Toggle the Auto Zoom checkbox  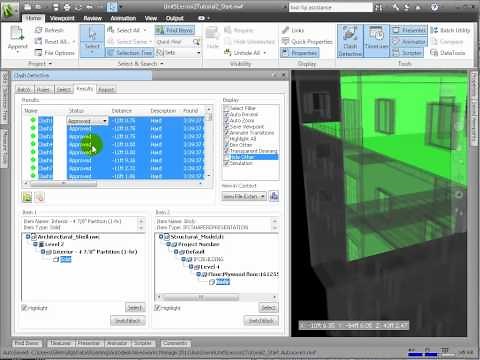[x=226, y=120]
